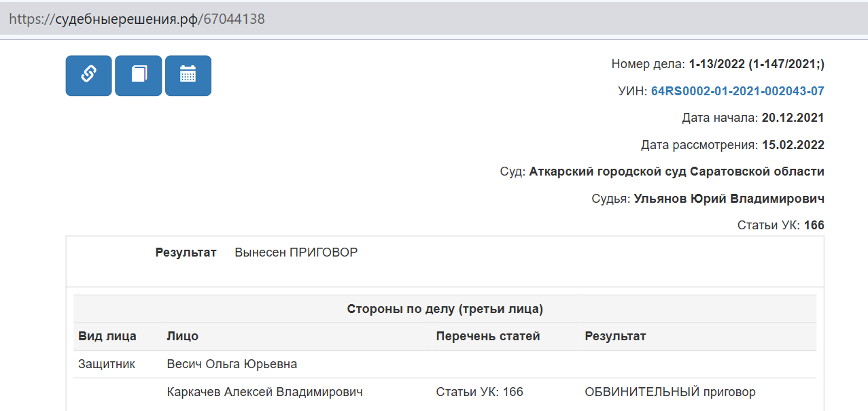
Task: Select the Каркачев Алексей Владимирович row
Action: [264, 392]
